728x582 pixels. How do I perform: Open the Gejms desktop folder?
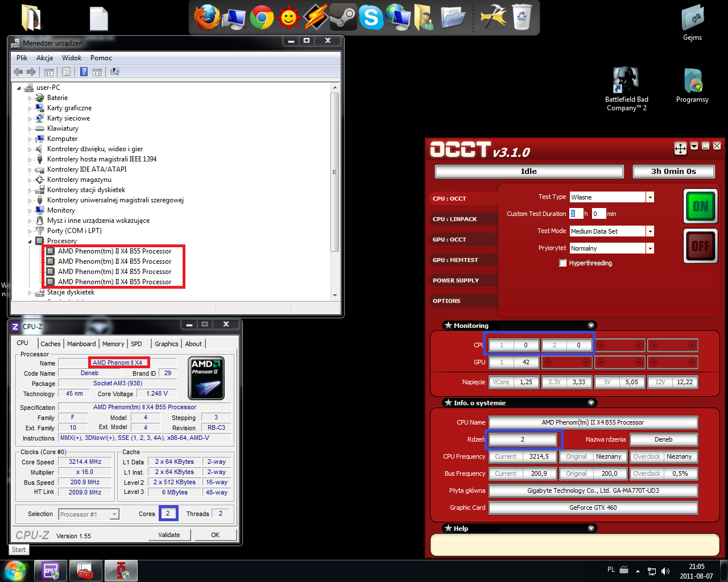[692, 23]
